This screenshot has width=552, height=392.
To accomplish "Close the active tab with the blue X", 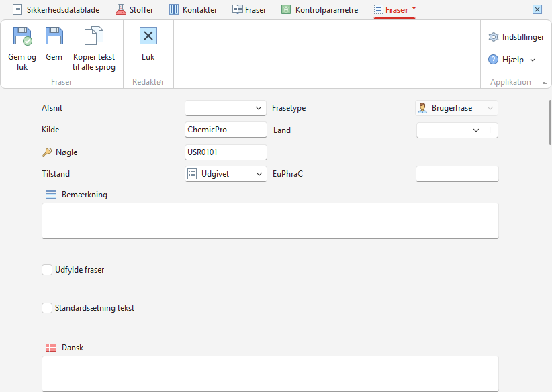I will click(537, 9).
